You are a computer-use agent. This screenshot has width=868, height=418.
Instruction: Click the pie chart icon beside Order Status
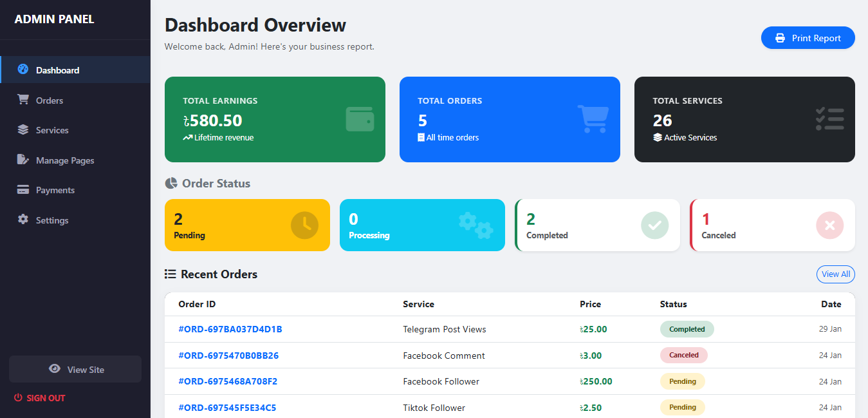click(x=171, y=184)
